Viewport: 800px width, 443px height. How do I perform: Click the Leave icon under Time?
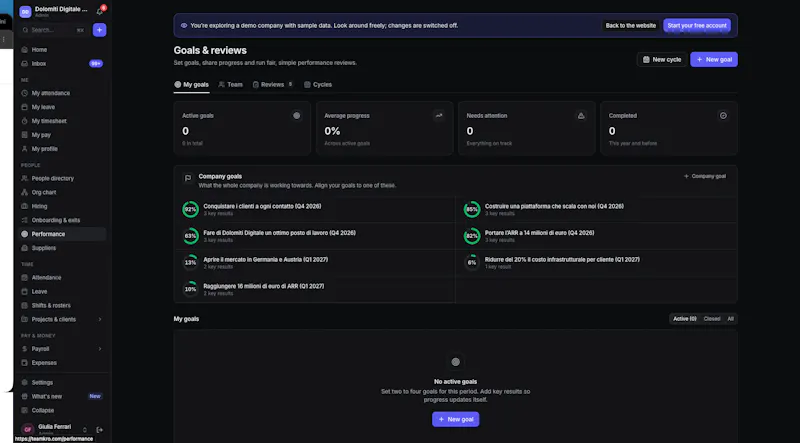pyautogui.click(x=24, y=291)
